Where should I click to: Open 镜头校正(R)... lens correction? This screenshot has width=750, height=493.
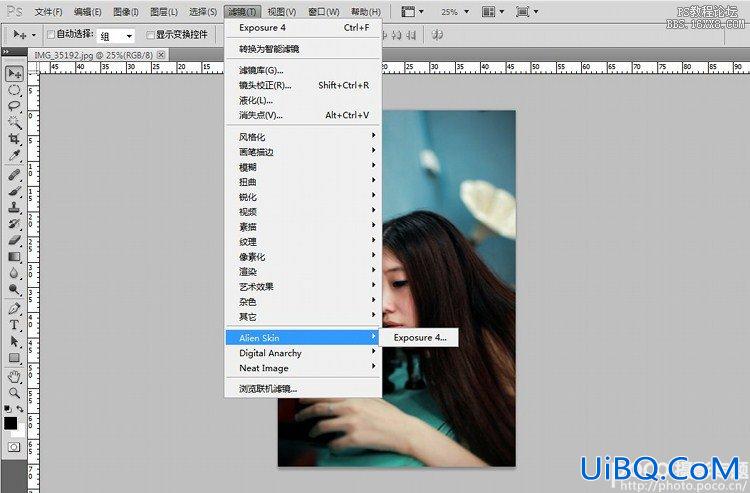point(303,85)
